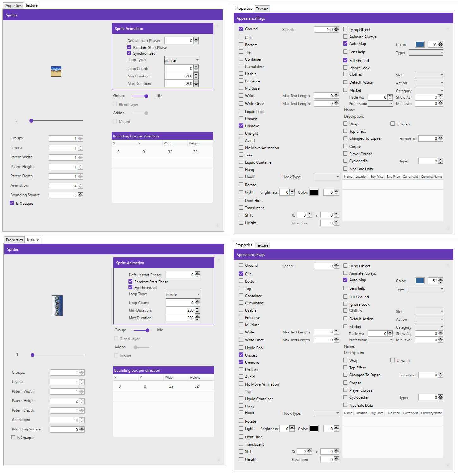The height and width of the screenshot is (476, 458).
Task: Open the Hook Type dropdown
Action: point(326,177)
